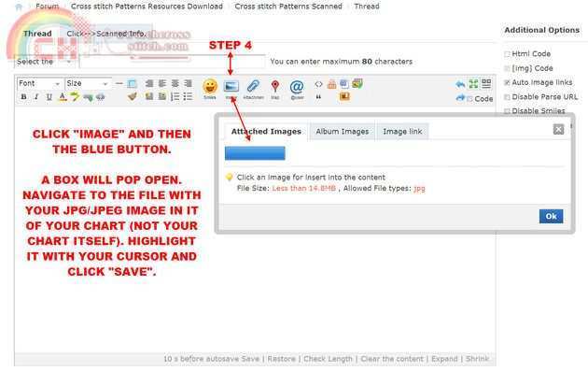This screenshot has height=371, width=588.
Task: Click the Thread breadcrumb text
Action: point(367,7)
